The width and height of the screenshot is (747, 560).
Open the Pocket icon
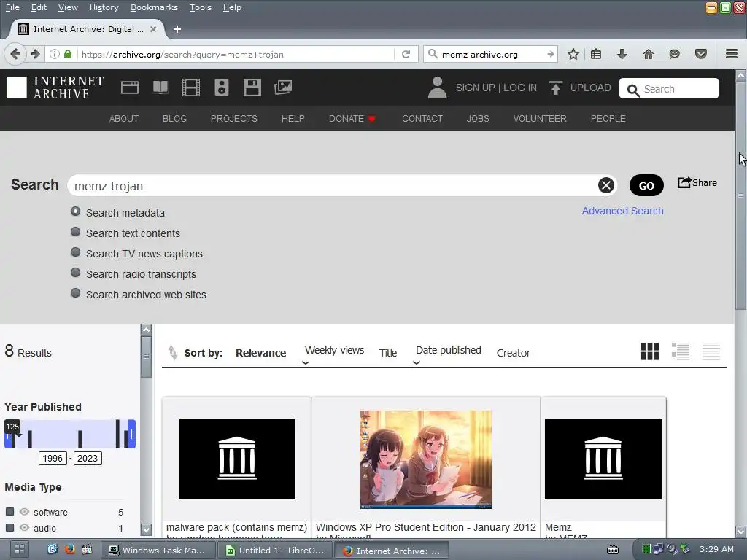pos(701,54)
